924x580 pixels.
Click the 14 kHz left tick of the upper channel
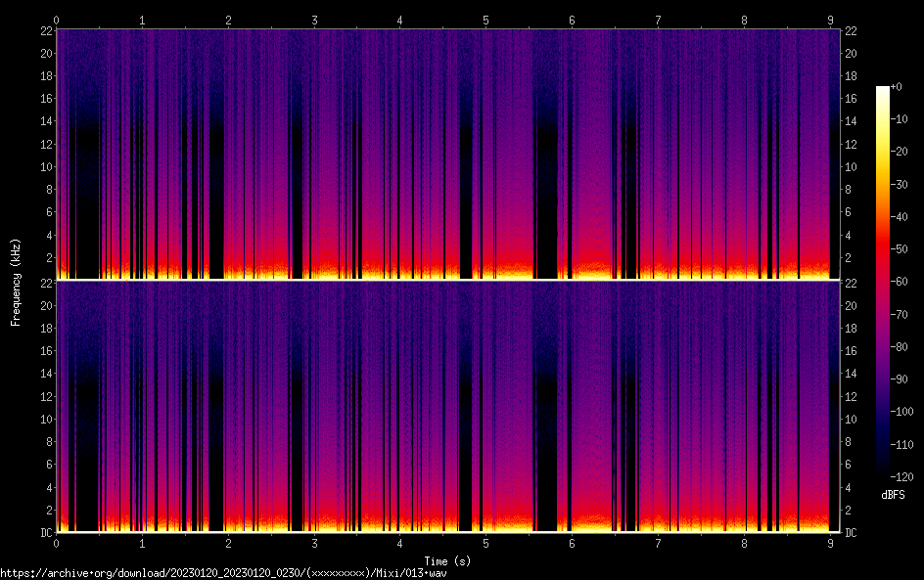(x=45, y=121)
